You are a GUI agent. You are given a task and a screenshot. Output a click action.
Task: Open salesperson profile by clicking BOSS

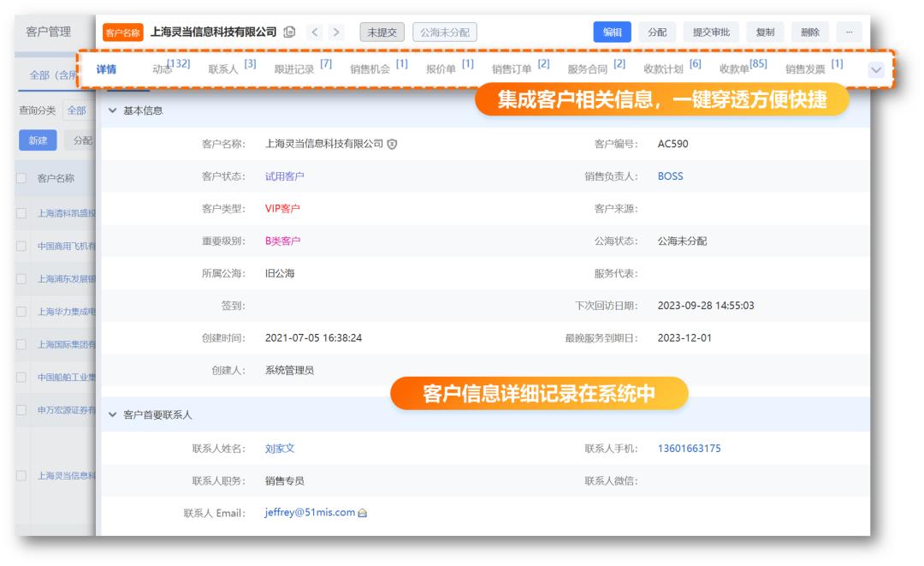(670, 176)
